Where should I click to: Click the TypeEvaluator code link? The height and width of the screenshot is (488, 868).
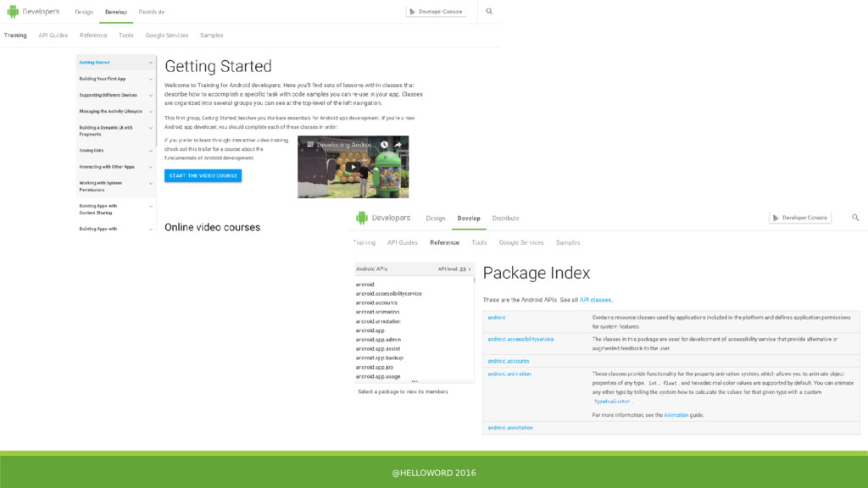pos(612,402)
